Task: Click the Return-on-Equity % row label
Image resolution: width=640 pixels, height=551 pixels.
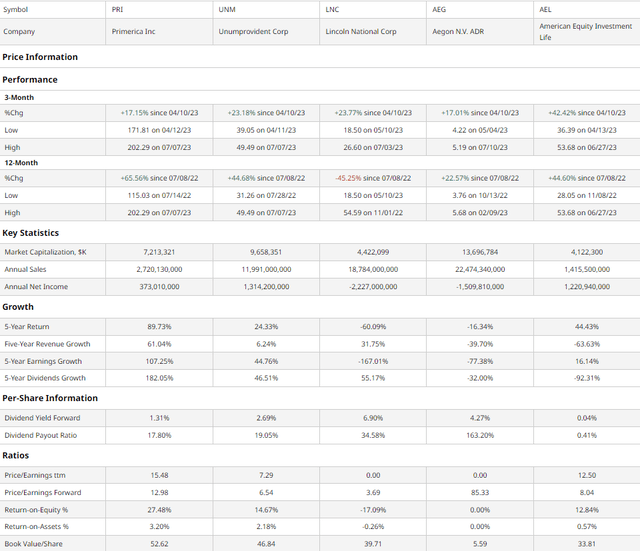Action: [36, 510]
